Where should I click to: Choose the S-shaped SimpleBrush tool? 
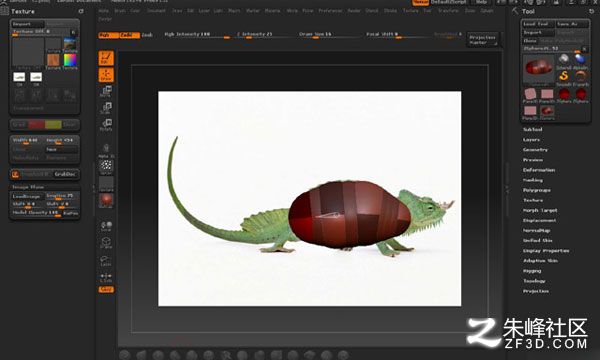click(x=564, y=77)
